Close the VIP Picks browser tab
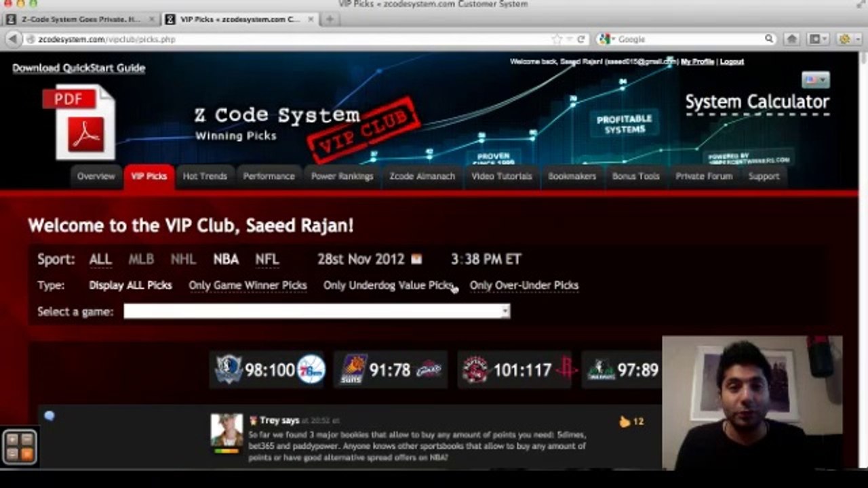 coord(311,19)
